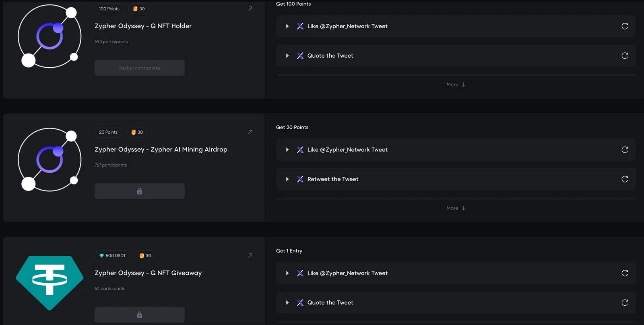Click the Tasks Incomplete button

coord(140,68)
